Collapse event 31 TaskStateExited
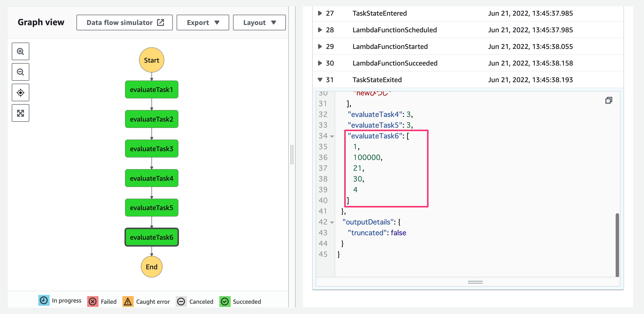 [x=320, y=79]
